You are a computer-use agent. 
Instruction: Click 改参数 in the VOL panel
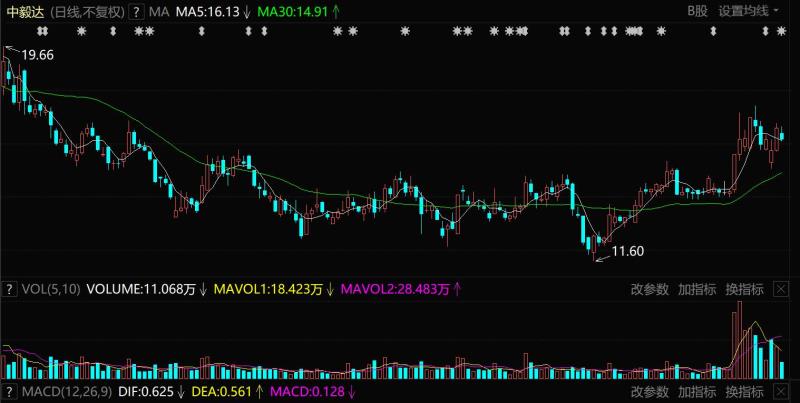(x=649, y=290)
